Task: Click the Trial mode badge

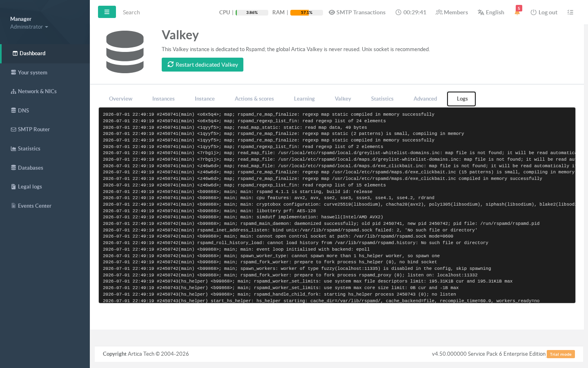Action: (x=561, y=354)
